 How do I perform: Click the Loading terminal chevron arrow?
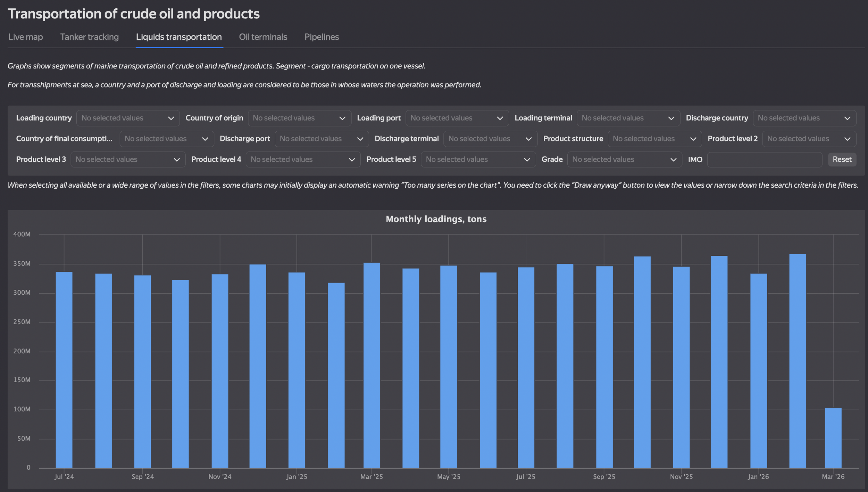coord(671,118)
